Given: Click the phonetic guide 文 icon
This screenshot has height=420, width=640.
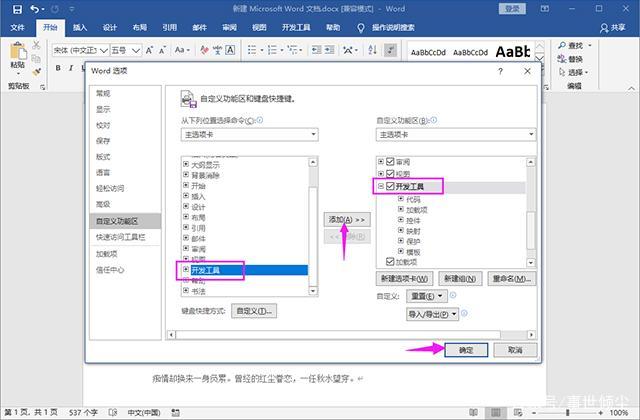Looking at the screenshot, I should coord(217,50).
